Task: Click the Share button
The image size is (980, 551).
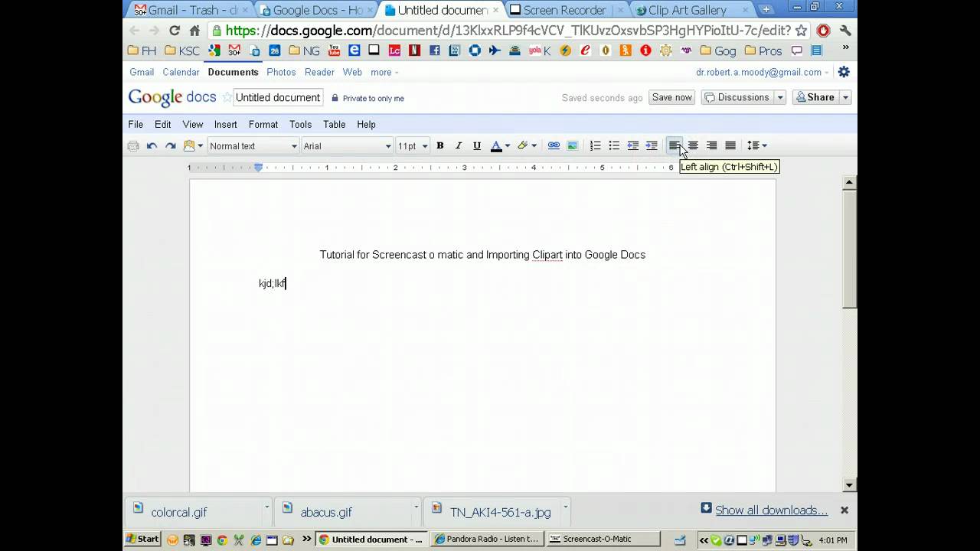Action: click(815, 97)
